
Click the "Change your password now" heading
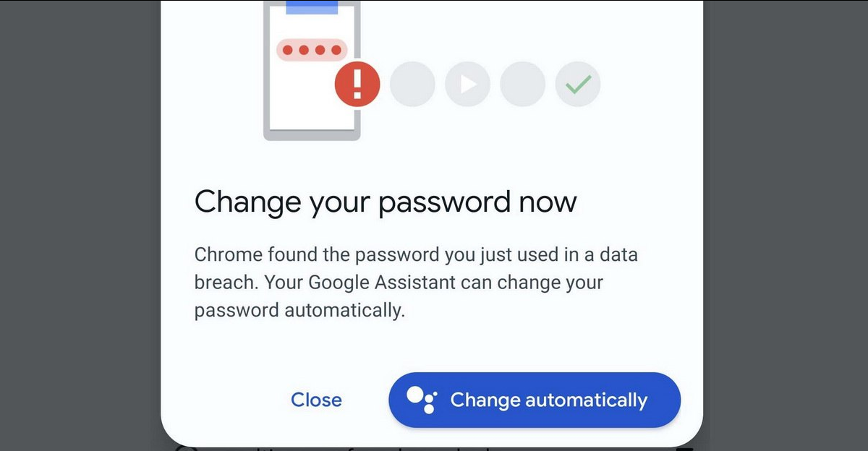pyautogui.click(x=386, y=202)
